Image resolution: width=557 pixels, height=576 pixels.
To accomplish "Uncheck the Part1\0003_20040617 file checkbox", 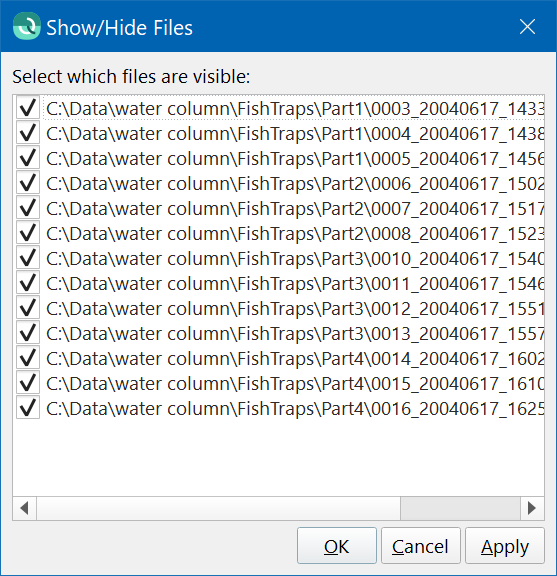I will pyautogui.click(x=28, y=108).
